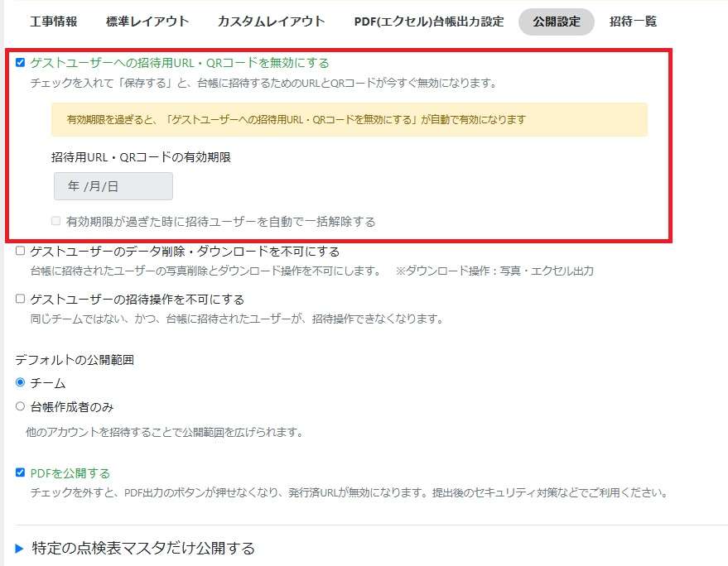Switch to the 標準レイアウト tab
The height and width of the screenshot is (566, 728).
pos(147,22)
